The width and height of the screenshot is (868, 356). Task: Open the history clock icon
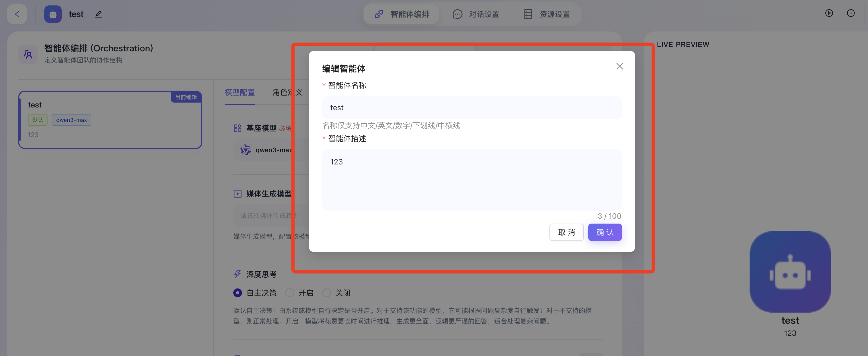850,13
